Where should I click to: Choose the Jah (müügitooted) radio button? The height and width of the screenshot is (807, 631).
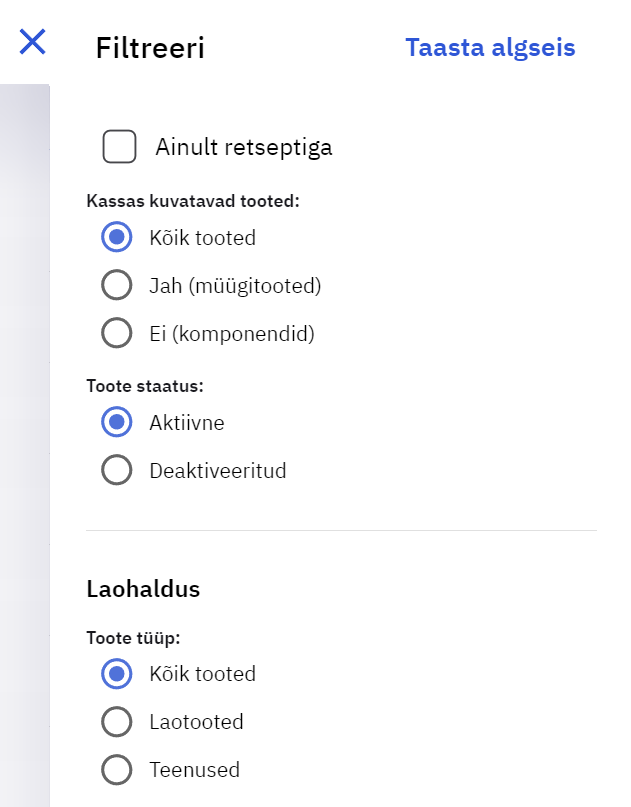coord(117,286)
